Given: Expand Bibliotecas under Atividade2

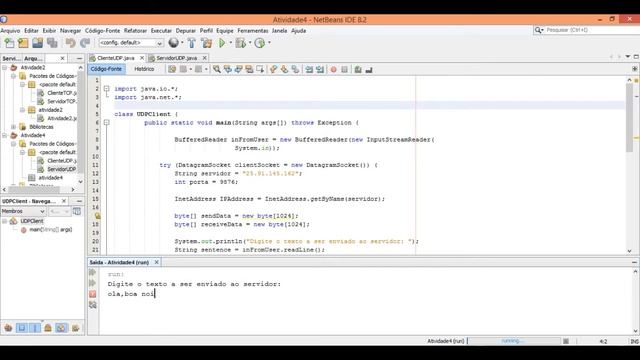Looking at the screenshot, I should click(x=13, y=127).
